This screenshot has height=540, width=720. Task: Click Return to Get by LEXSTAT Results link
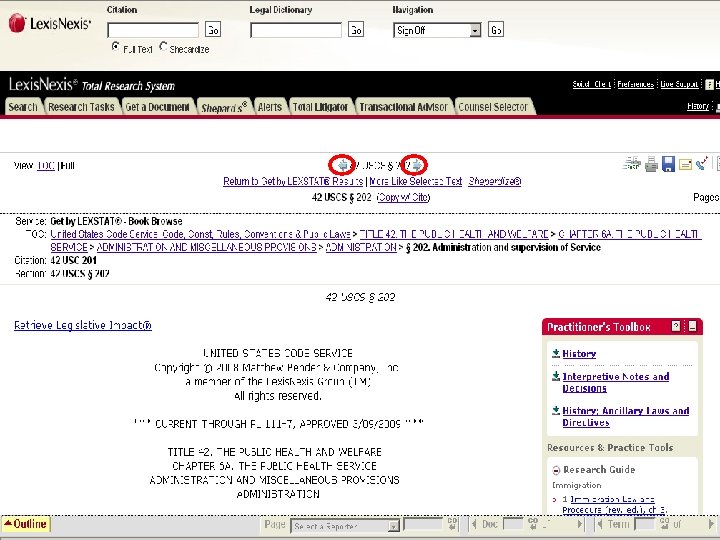[x=293, y=181]
